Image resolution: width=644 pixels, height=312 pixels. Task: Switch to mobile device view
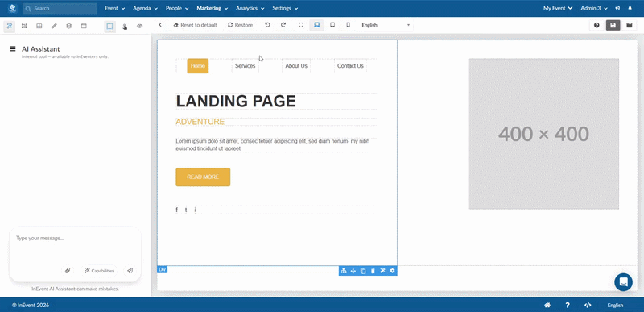[x=349, y=25]
